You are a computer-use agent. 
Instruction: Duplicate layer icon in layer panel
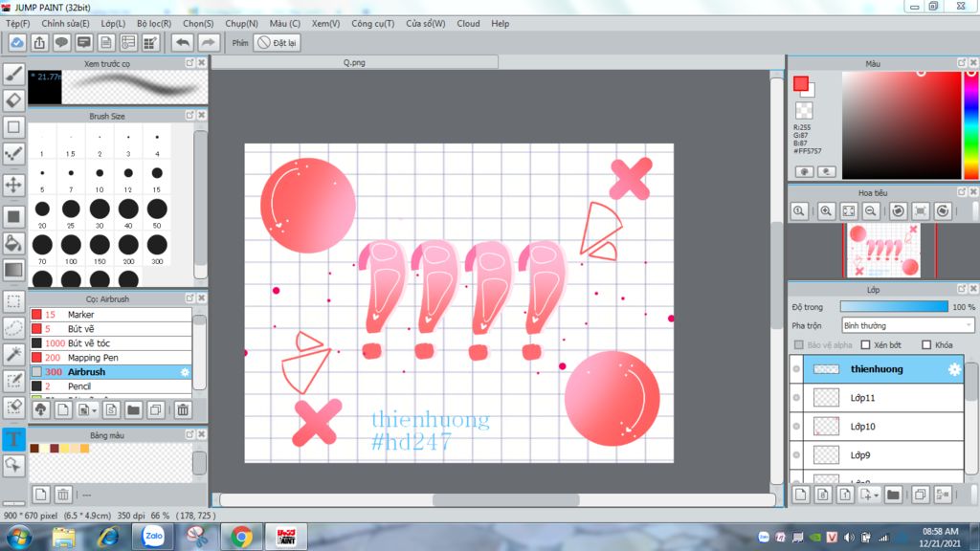coord(920,495)
